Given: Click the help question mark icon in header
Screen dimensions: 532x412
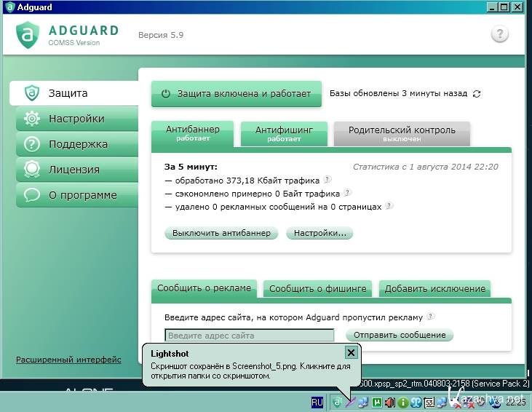Looking at the screenshot, I should [x=499, y=34].
